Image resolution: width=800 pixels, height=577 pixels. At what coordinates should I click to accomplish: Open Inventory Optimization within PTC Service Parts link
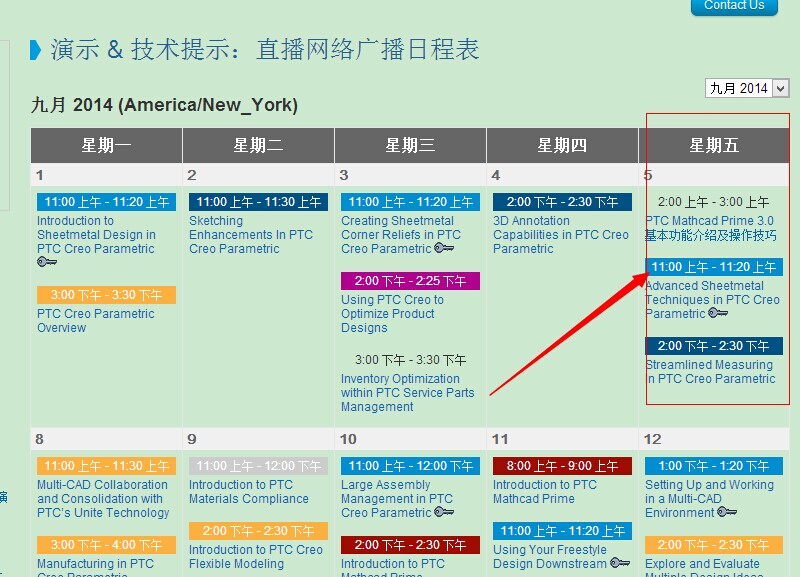(407, 393)
